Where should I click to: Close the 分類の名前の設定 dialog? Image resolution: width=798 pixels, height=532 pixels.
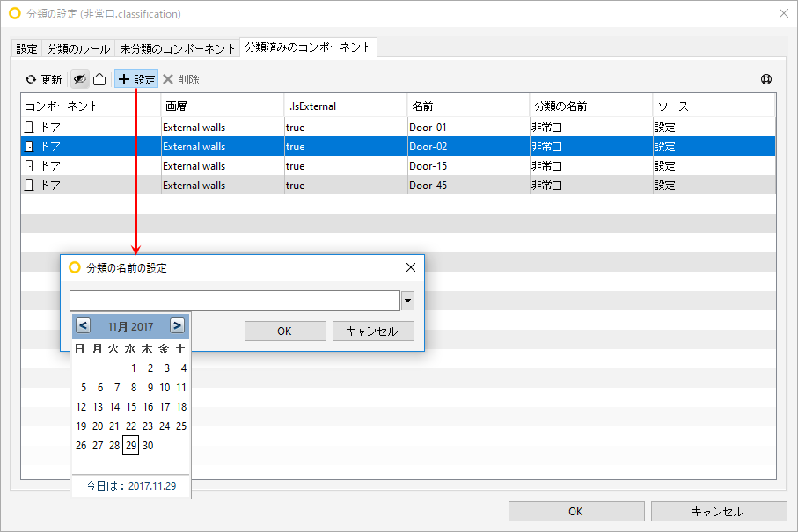(411, 267)
